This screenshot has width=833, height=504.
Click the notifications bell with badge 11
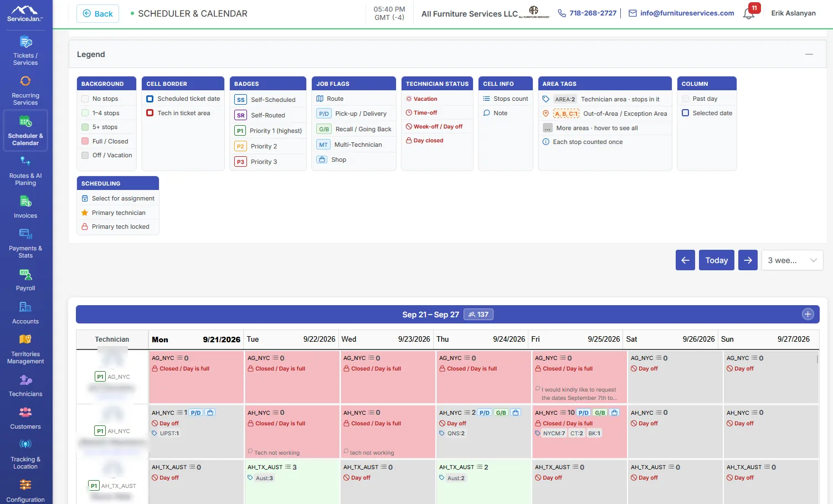[x=749, y=13]
